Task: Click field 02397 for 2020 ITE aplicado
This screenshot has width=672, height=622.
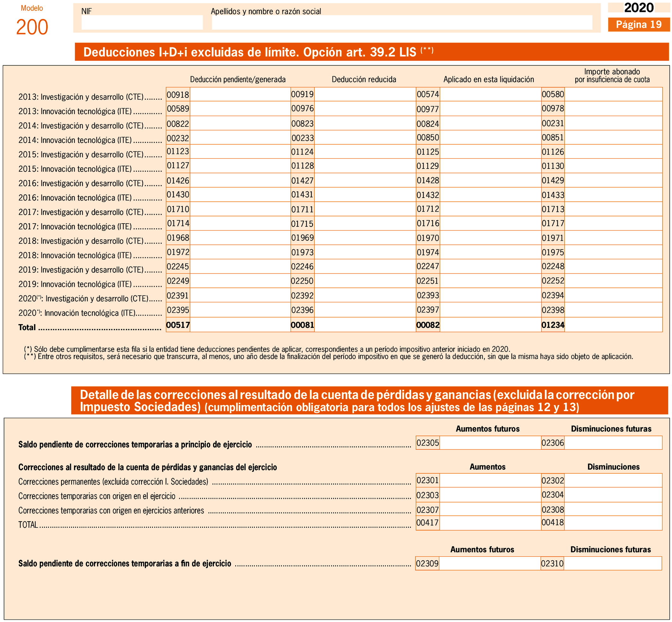Action: pos(491,310)
